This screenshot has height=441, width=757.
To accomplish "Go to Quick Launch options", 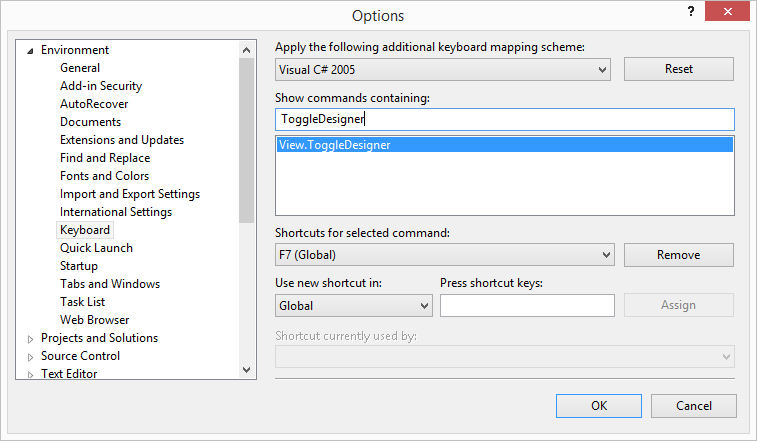I will click(x=96, y=248).
